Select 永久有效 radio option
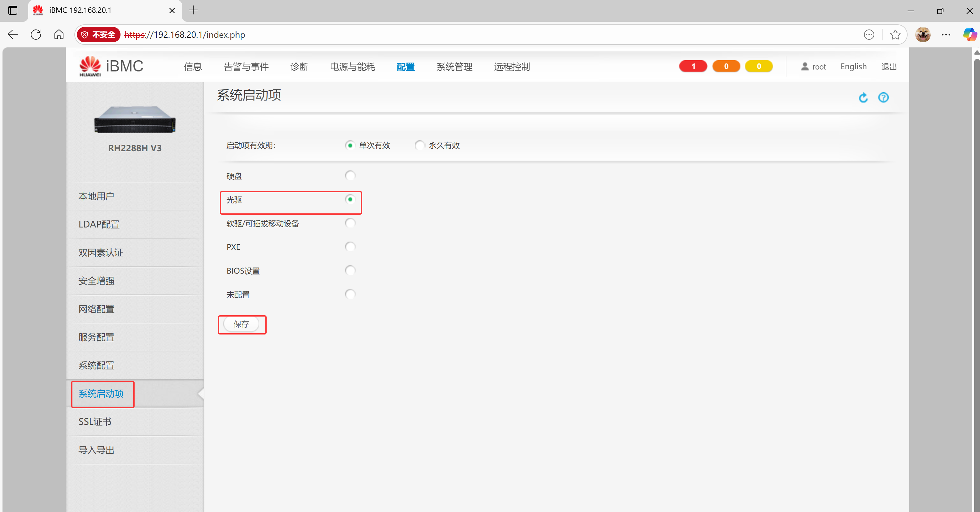This screenshot has height=512, width=980. pyautogui.click(x=419, y=145)
